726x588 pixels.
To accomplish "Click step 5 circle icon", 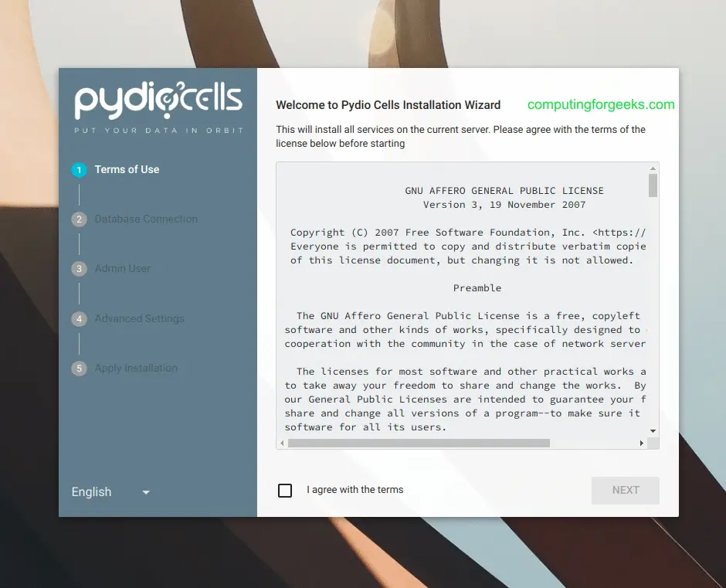I will [x=80, y=369].
